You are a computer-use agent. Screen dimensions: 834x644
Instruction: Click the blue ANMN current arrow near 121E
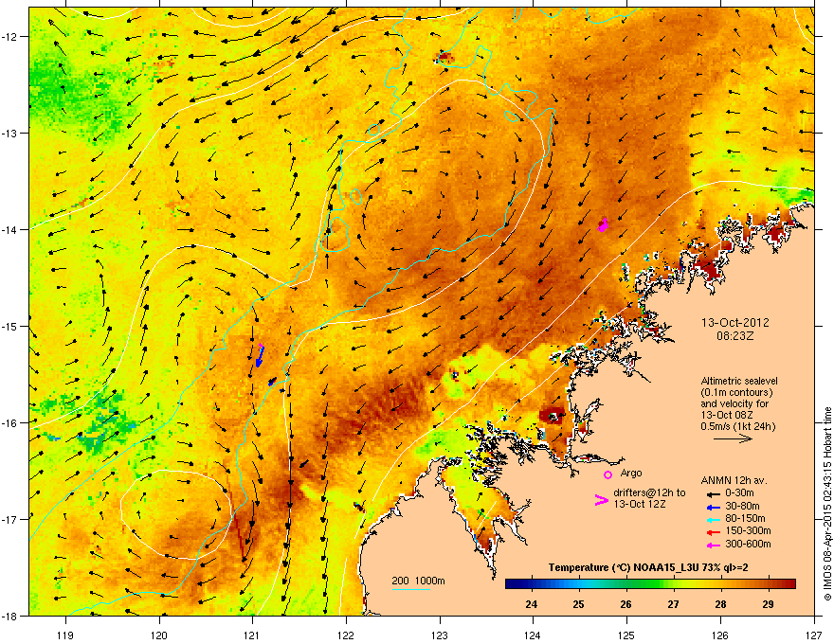click(259, 357)
